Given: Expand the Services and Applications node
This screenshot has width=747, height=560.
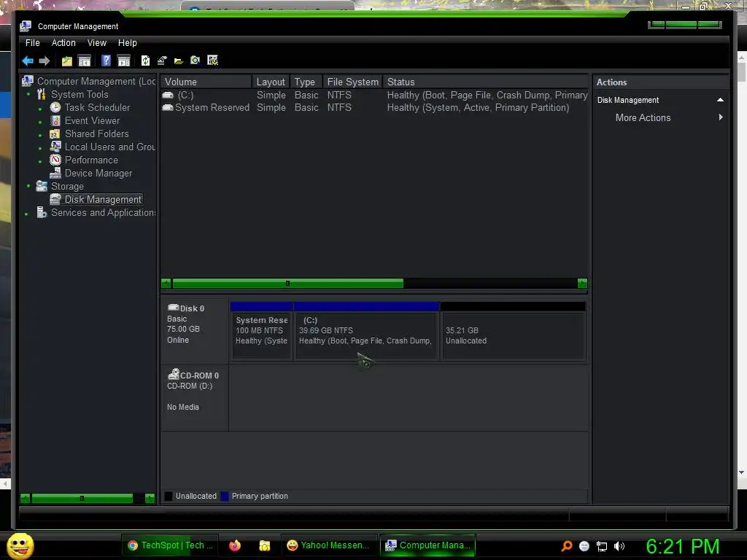Looking at the screenshot, I should 27,214.
